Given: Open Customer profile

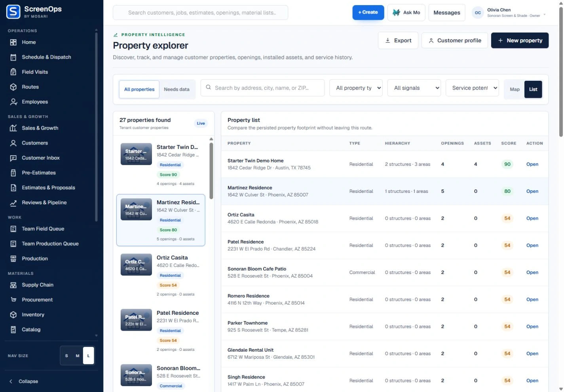Looking at the screenshot, I should 455,40.
